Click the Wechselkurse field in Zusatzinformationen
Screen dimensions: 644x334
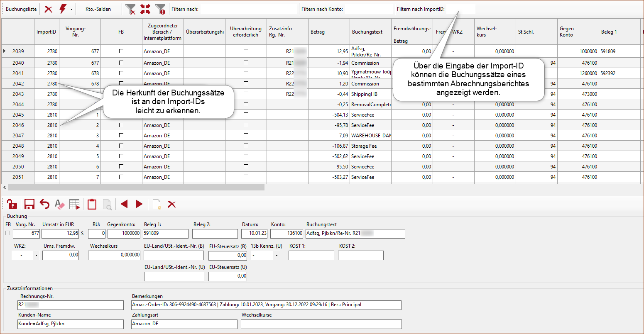pos(321,324)
